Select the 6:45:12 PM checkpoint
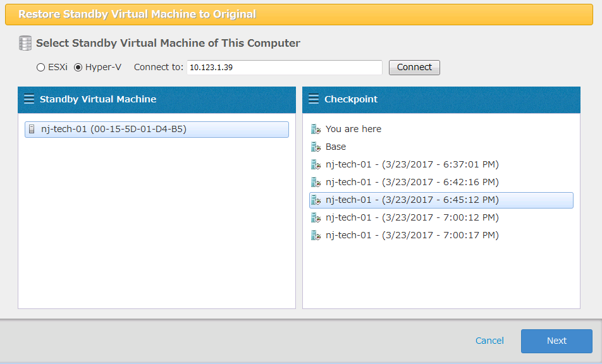Image resolution: width=602 pixels, height=364 pixels. (412, 200)
